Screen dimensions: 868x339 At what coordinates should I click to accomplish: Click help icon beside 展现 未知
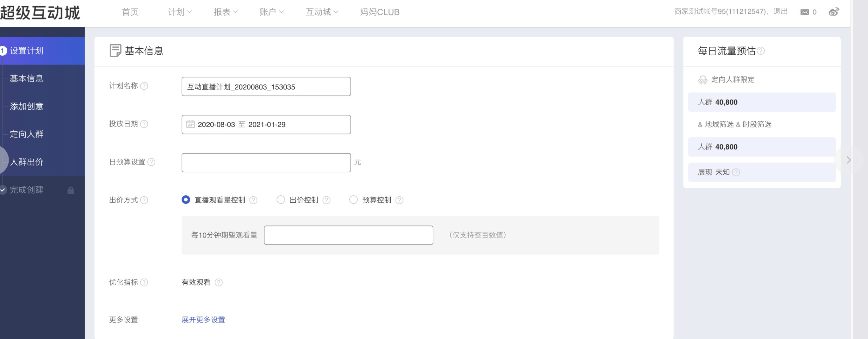coord(736,172)
